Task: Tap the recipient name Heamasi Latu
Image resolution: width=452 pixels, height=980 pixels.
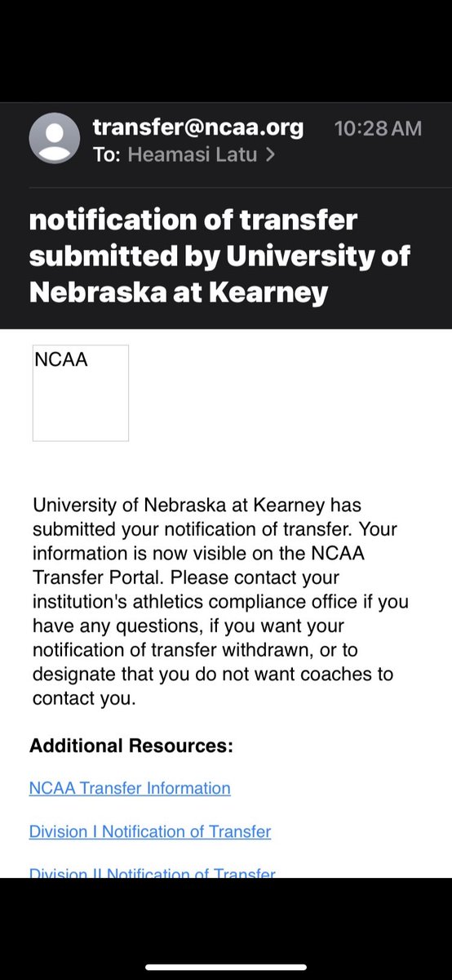Action: [x=192, y=154]
